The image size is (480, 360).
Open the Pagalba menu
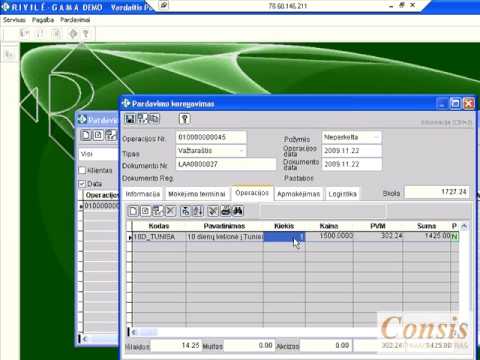(x=43, y=20)
